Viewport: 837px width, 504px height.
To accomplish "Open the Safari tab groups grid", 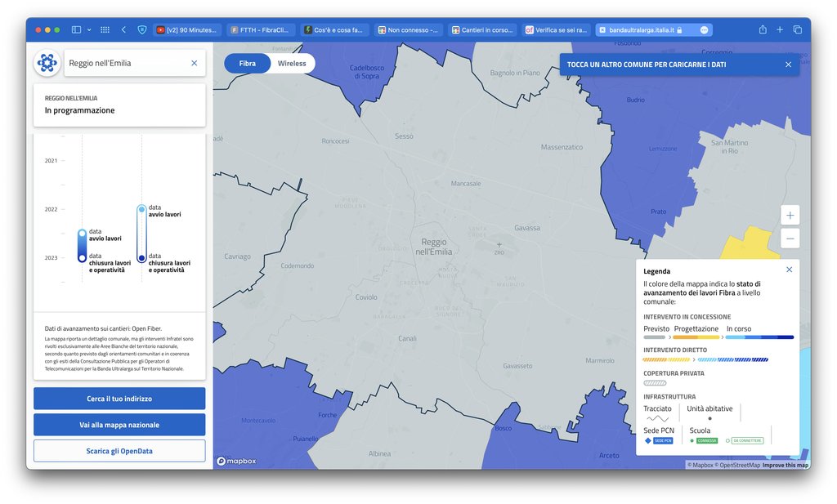I will tap(105, 29).
